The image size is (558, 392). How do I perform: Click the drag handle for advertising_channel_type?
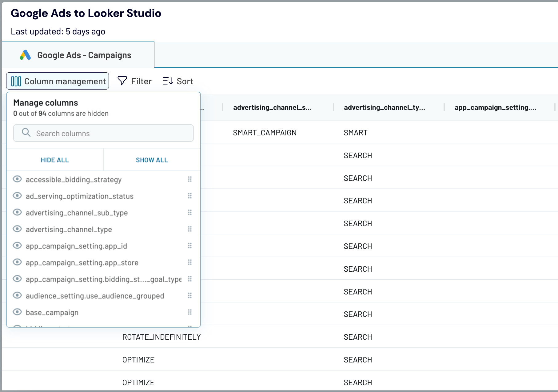click(190, 229)
